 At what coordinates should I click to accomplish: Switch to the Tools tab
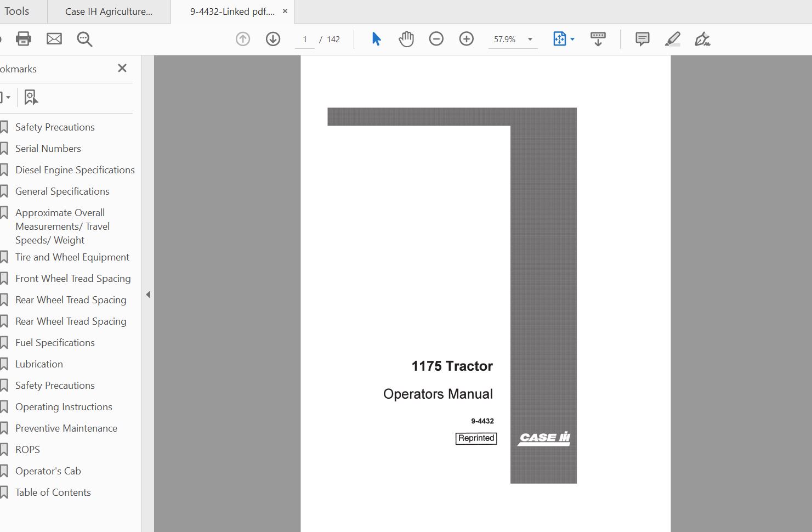tap(17, 10)
